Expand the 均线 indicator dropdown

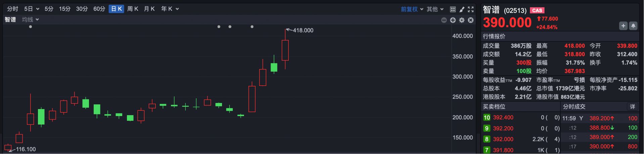(x=31, y=19)
